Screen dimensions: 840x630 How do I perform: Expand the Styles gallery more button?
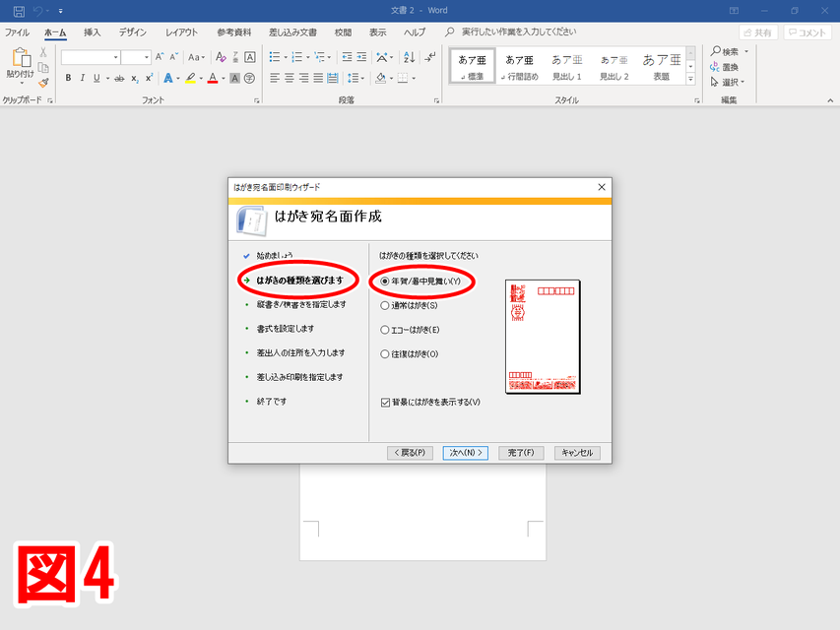(x=690, y=79)
